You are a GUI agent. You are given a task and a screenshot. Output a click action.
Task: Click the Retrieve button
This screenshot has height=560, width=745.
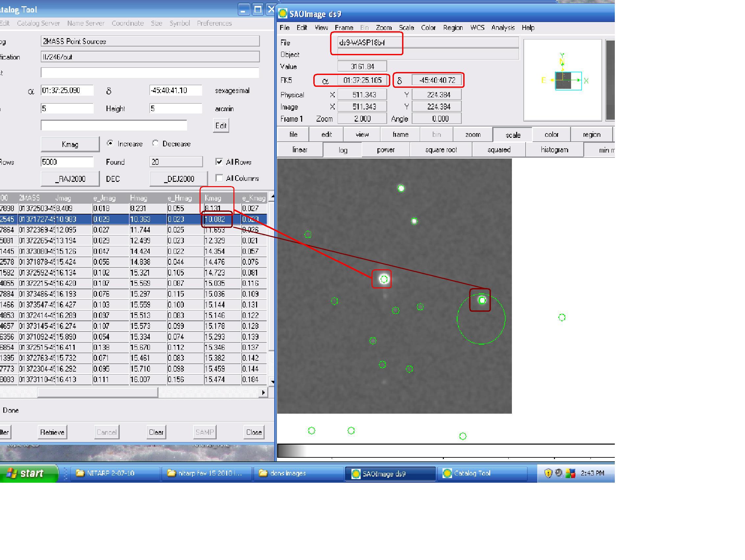point(52,432)
